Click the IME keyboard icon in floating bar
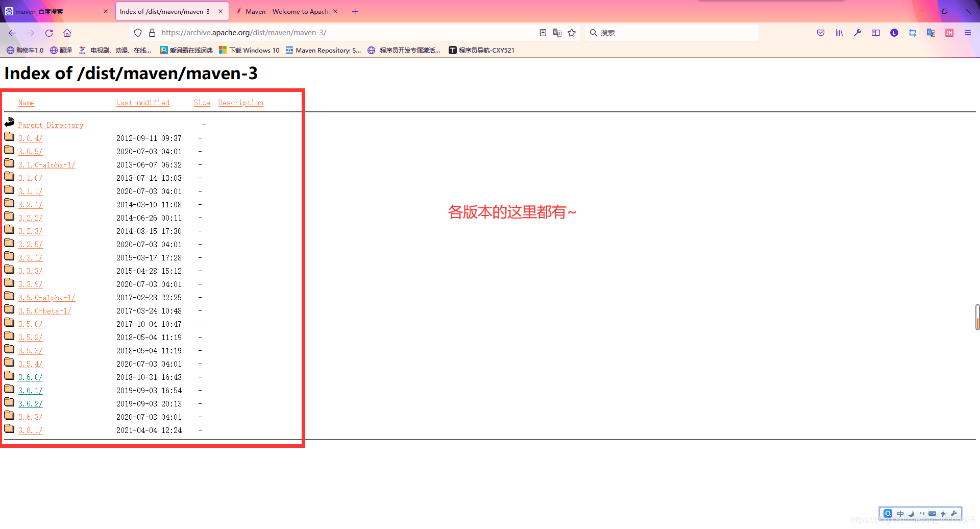 point(933,514)
